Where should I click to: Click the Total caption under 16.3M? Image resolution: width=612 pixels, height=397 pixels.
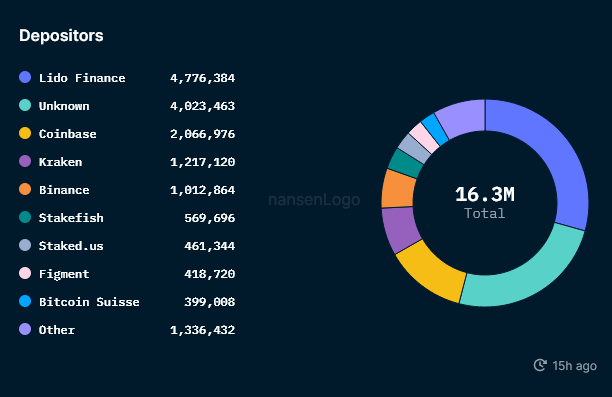(484, 213)
